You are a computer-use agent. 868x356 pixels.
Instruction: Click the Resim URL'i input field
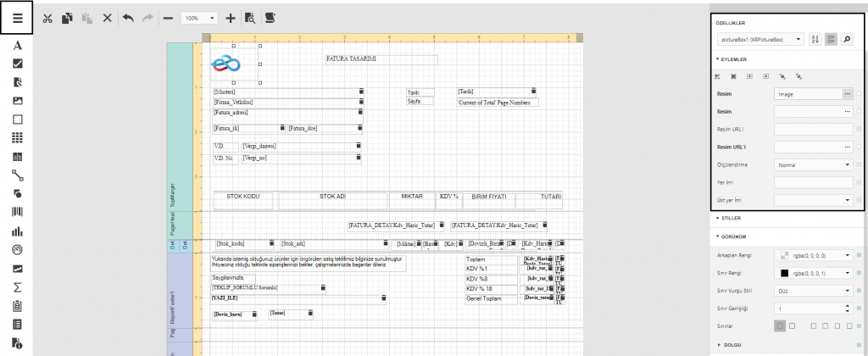point(814,147)
